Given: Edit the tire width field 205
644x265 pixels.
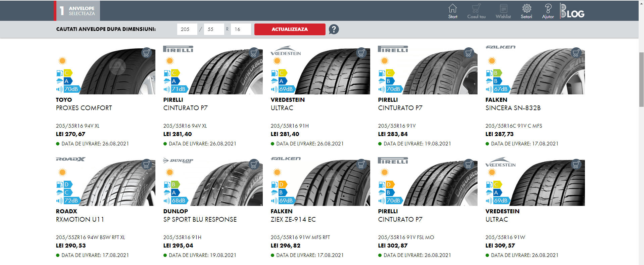Looking at the screenshot, I should tap(187, 29).
